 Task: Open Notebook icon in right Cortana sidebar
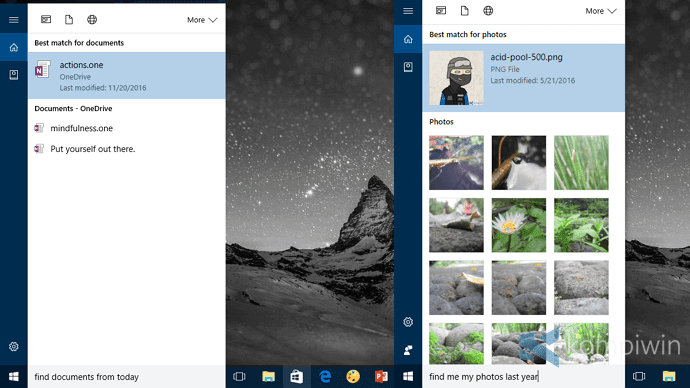coord(408,66)
